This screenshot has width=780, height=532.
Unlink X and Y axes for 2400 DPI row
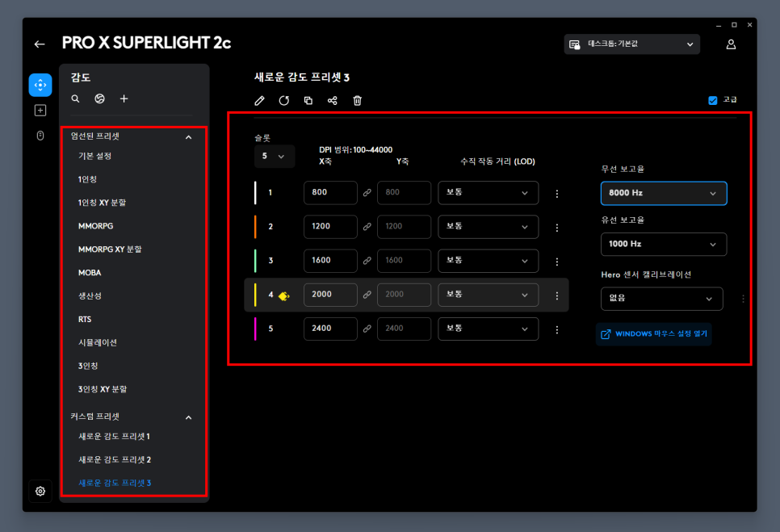pos(367,329)
